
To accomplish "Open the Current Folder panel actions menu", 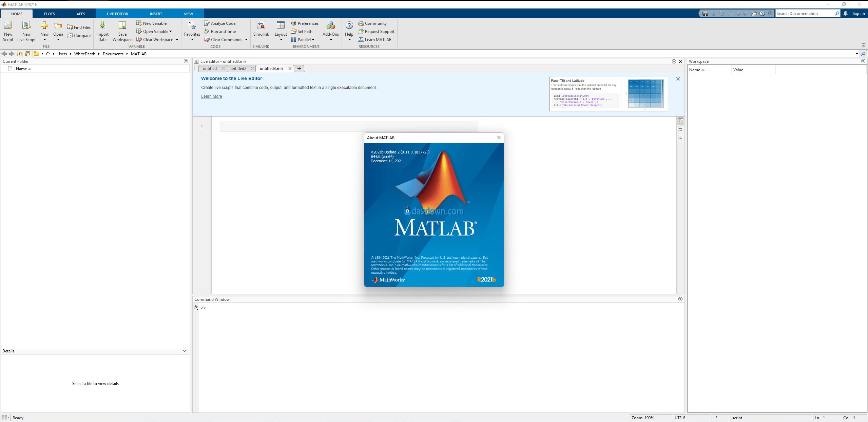I will point(186,61).
